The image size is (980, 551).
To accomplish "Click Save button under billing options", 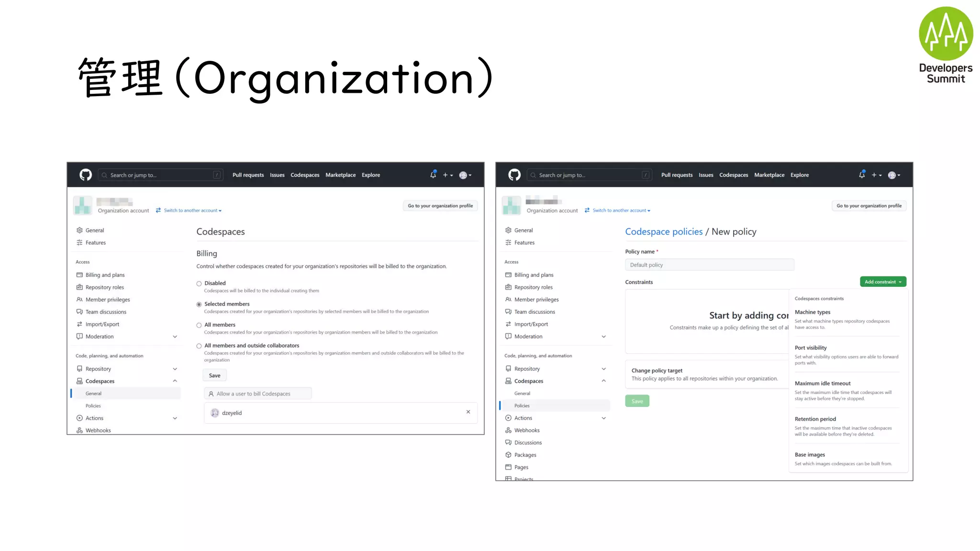I will (x=214, y=375).
